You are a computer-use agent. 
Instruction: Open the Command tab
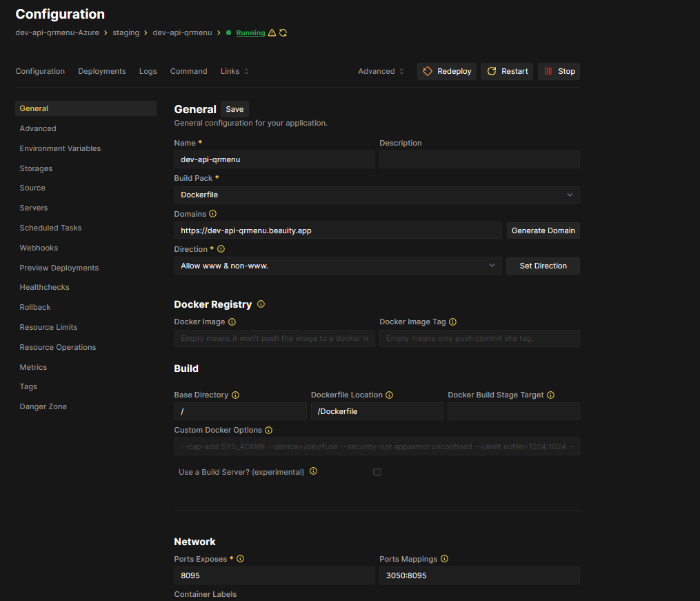coord(188,72)
